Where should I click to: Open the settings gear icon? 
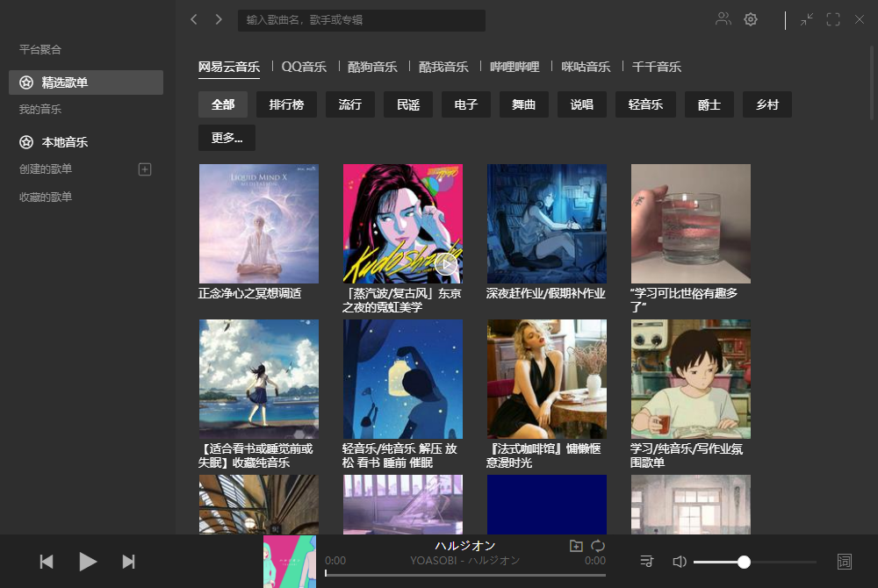(x=751, y=18)
